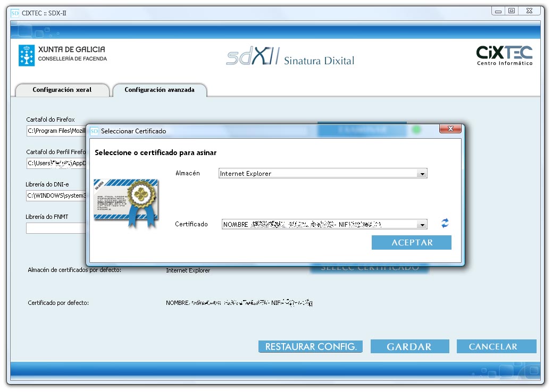552x392 pixels.
Task: Close the Seleccionar Certificado dialog
Action: click(450, 129)
